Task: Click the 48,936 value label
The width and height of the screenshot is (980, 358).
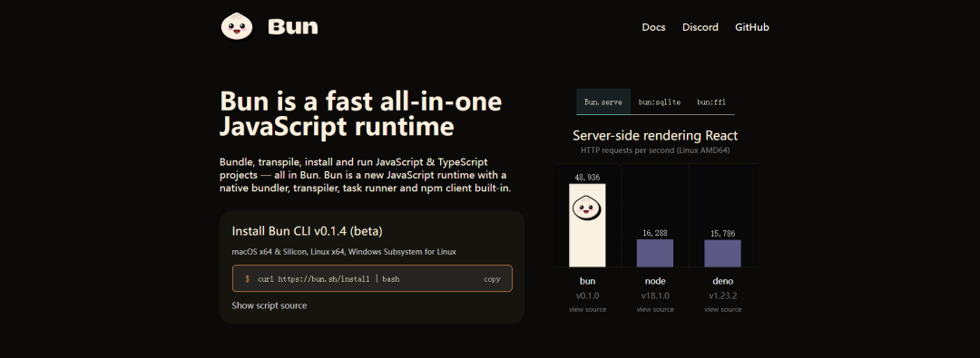Action: [x=587, y=178]
